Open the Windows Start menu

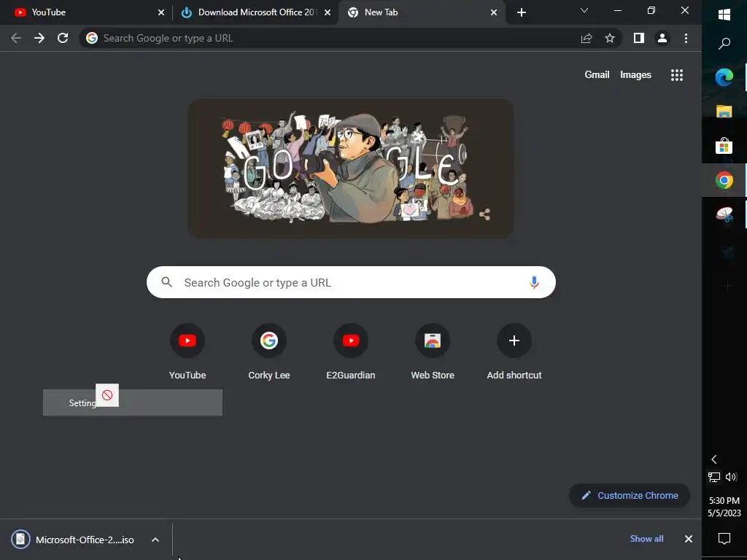click(724, 15)
